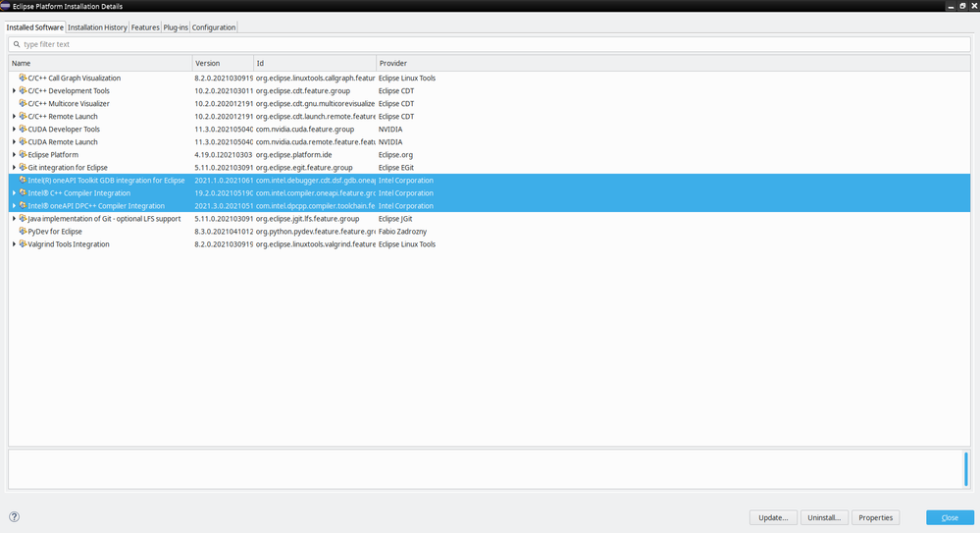Close the Installation Details dialog
This screenshot has height=533, width=980.
950,517
